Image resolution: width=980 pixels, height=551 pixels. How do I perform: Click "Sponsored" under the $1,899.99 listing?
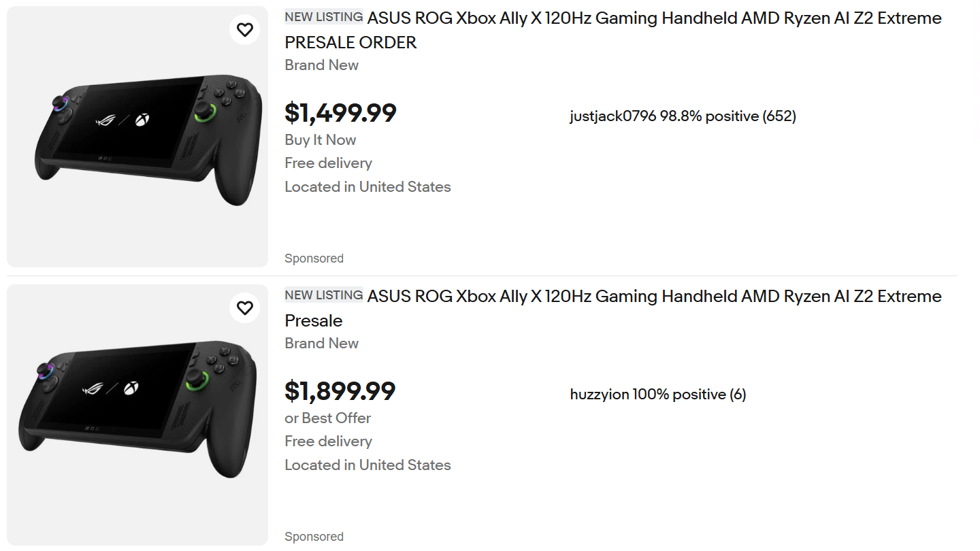point(314,537)
